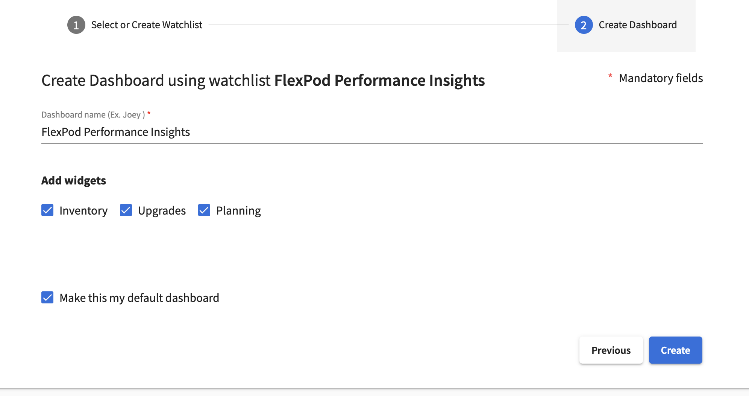The height and width of the screenshot is (396, 749).
Task: Click the Inventory label text
Action: (x=83, y=211)
